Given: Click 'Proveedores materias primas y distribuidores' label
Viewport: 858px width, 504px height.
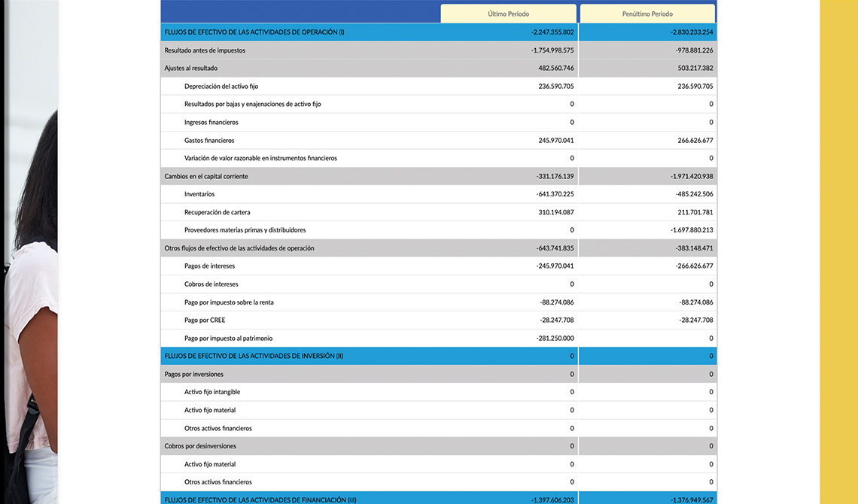Looking at the screenshot, I should 245,230.
